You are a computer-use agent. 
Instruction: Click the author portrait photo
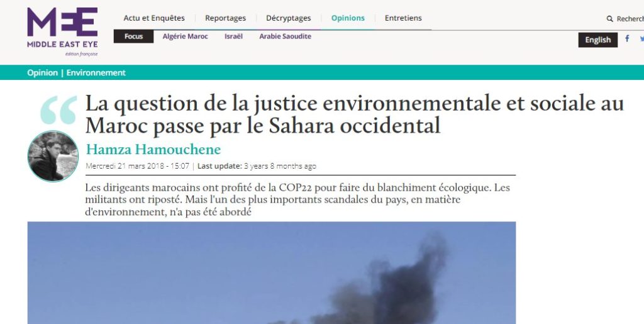click(x=53, y=156)
